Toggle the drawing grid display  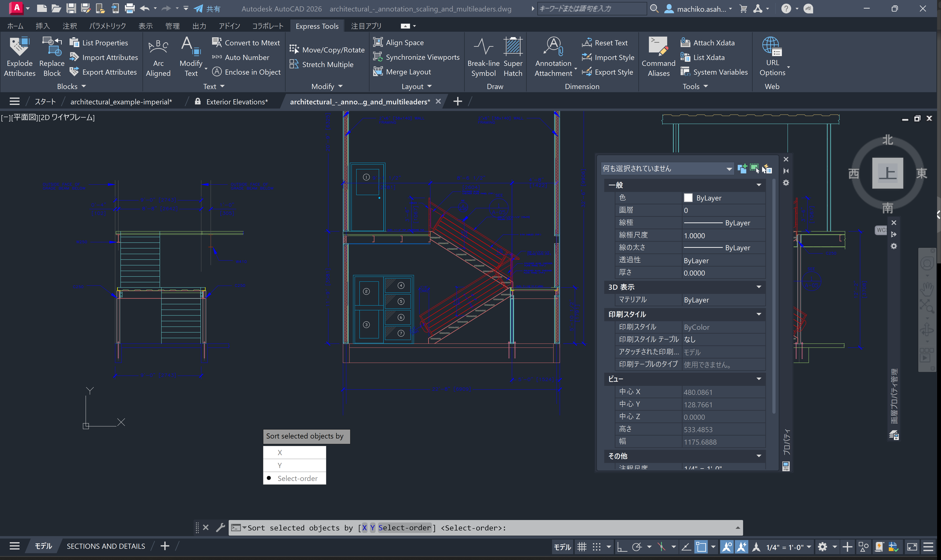[x=582, y=547]
